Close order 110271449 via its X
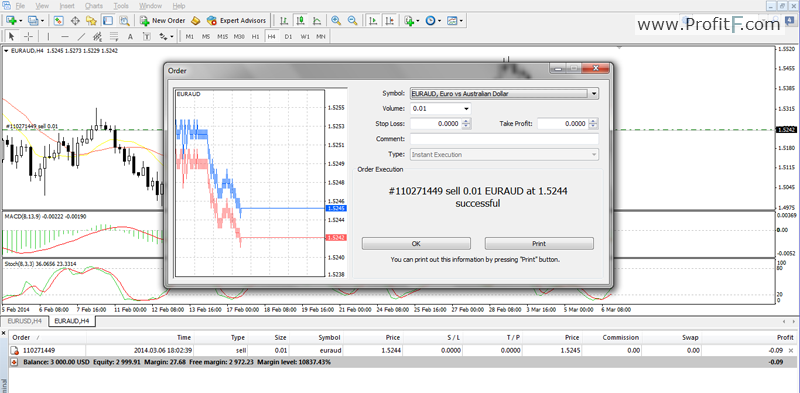800x393 pixels. click(x=791, y=351)
